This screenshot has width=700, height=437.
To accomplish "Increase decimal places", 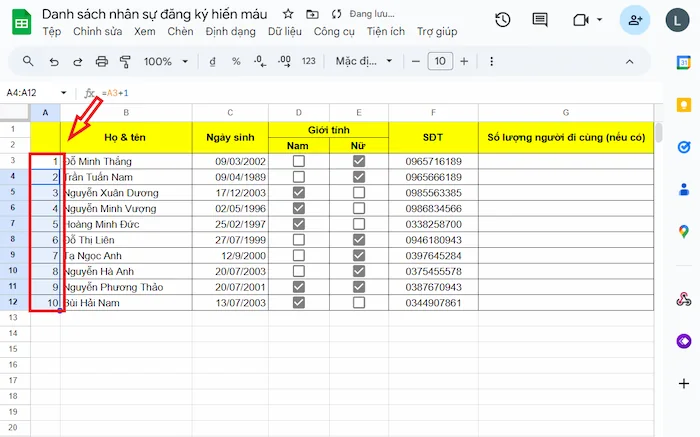I will click(284, 62).
